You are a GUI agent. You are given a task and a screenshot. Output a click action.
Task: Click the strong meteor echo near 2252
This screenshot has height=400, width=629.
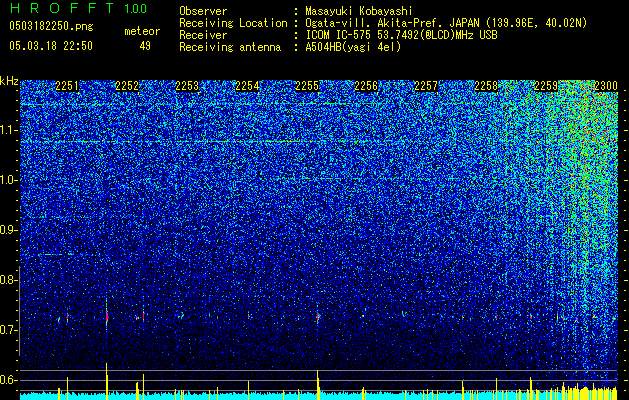[x=107, y=317]
